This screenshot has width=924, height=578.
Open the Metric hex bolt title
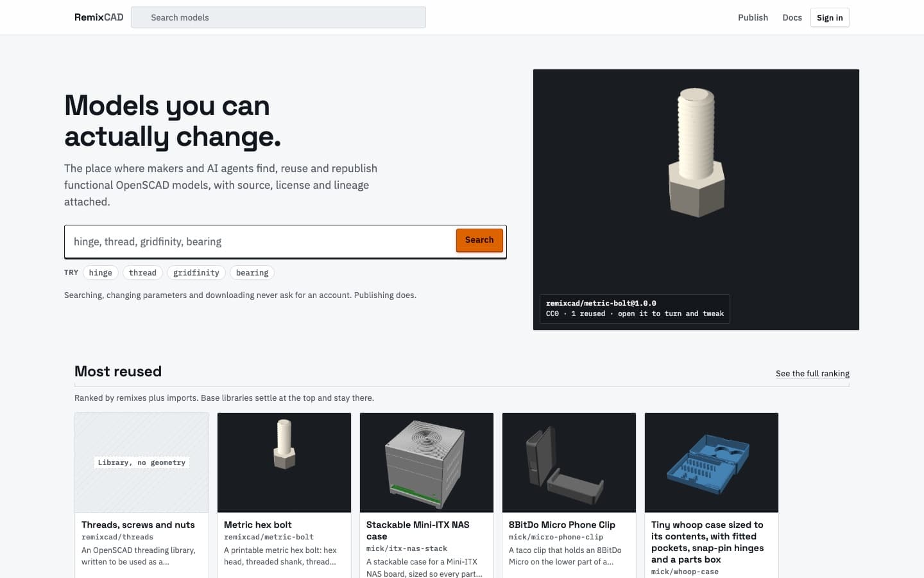tap(258, 525)
